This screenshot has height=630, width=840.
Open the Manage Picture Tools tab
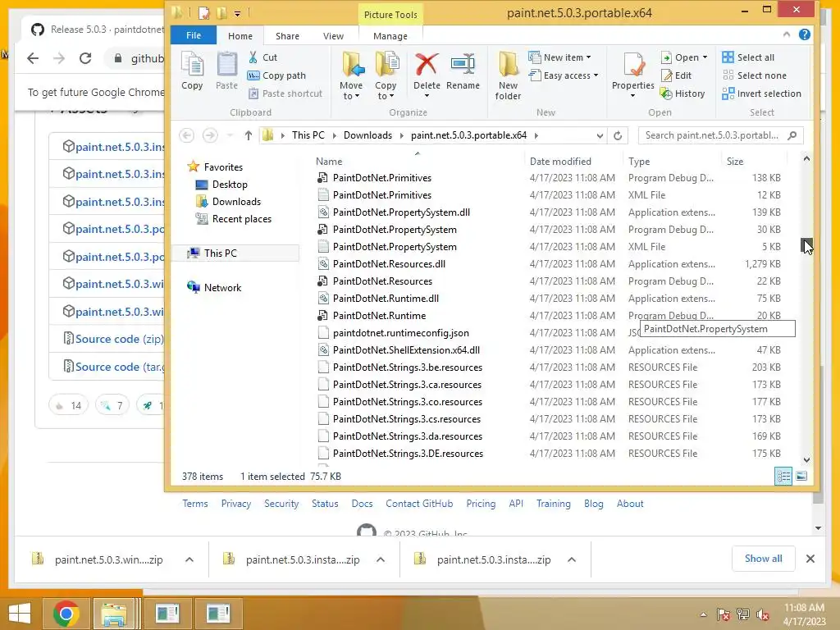tap(390, 36)
